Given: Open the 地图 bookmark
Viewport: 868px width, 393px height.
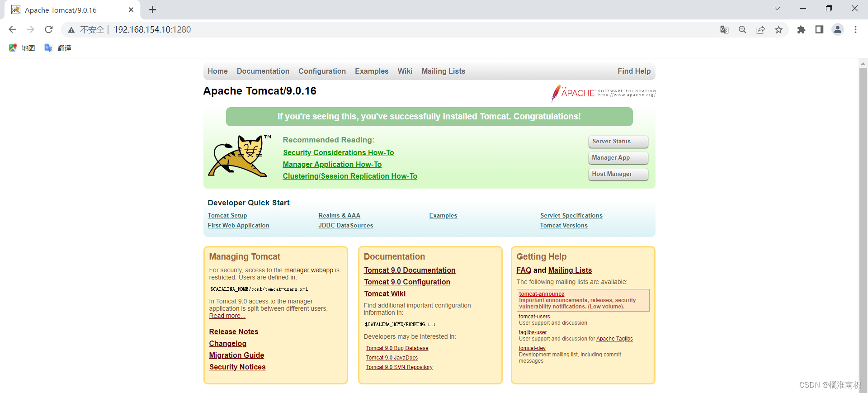Looking at the screenshot, I should click(22, 48).
